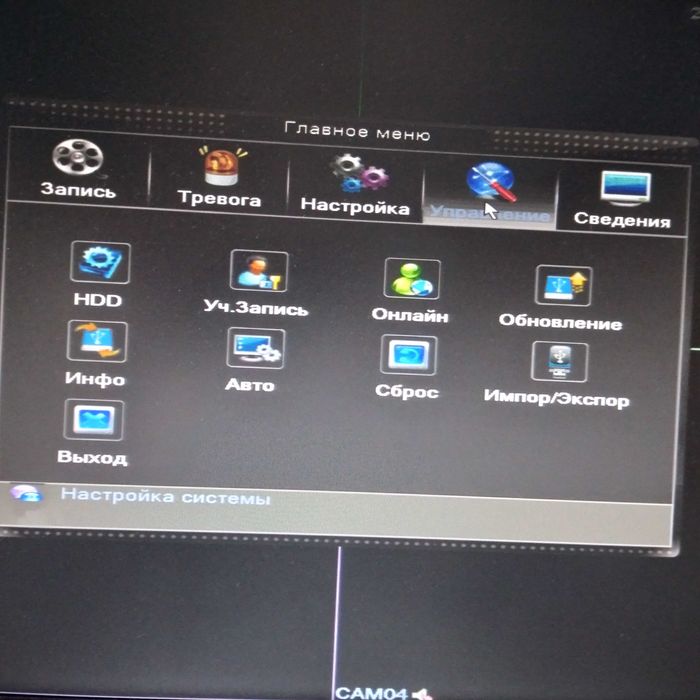Switch to the Сведения tab label
Image resolution: width=700 pixels, height=700 pixels.
(x=622, y=220)
